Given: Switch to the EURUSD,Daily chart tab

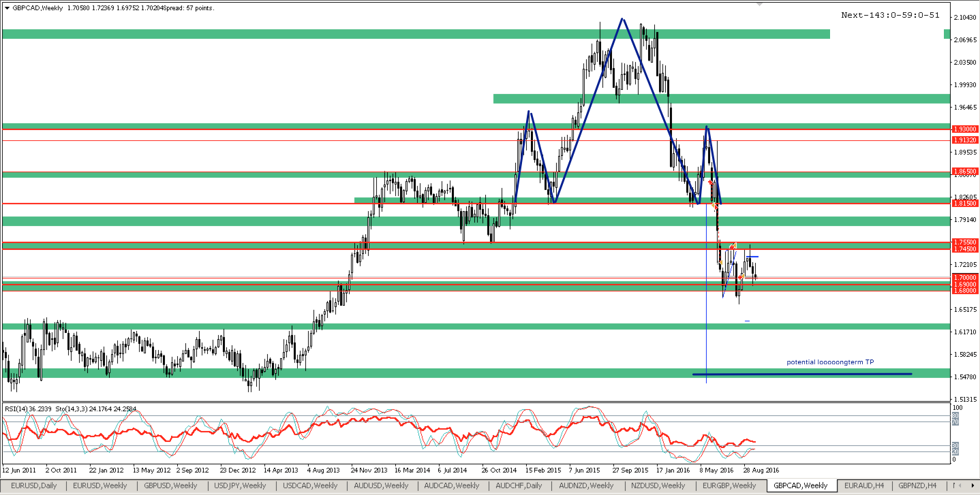Looking at the screenshot, I should (34, 485).
